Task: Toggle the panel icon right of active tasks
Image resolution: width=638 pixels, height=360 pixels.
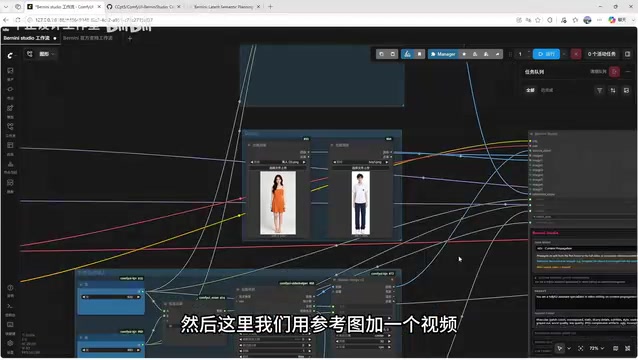Action: pos(627,54)
